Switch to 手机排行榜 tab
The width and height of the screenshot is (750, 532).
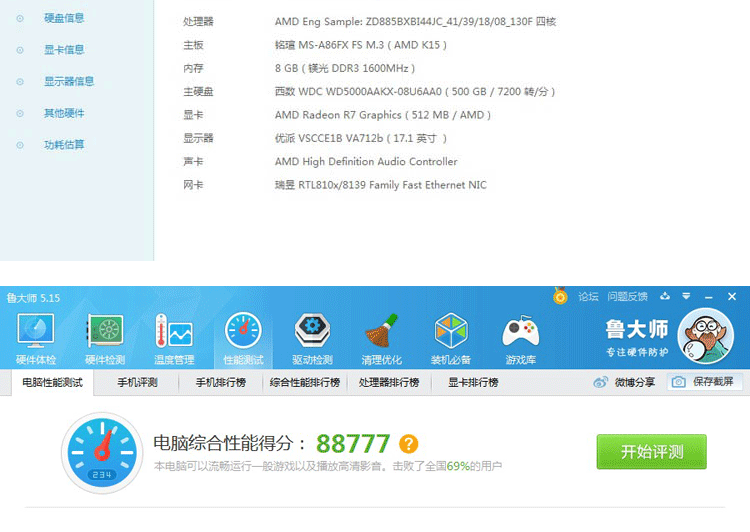(221, 382)
